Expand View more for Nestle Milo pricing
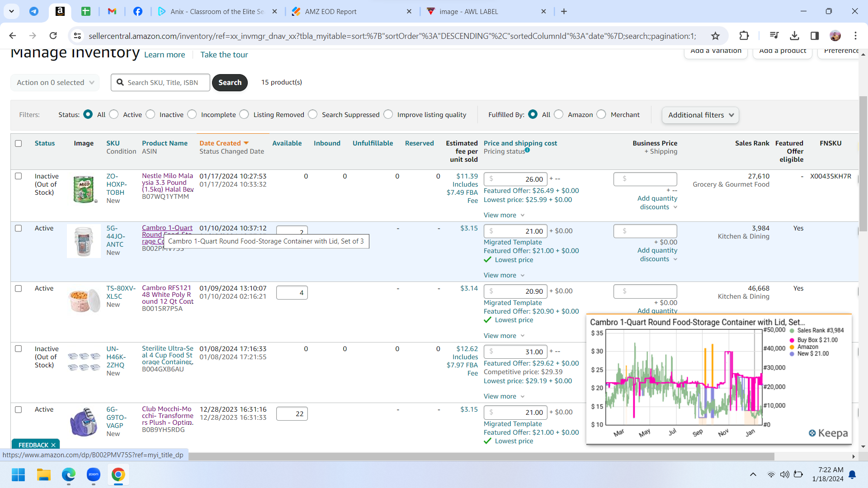 504,215
